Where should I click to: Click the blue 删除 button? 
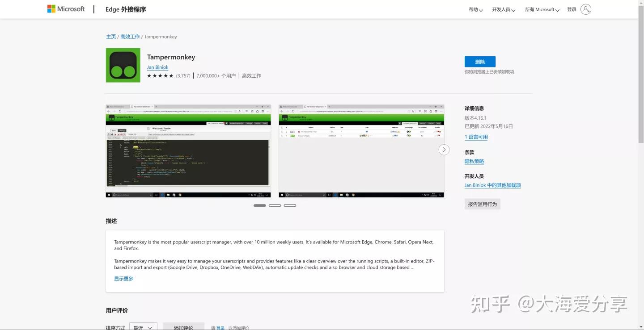(480, 62)
